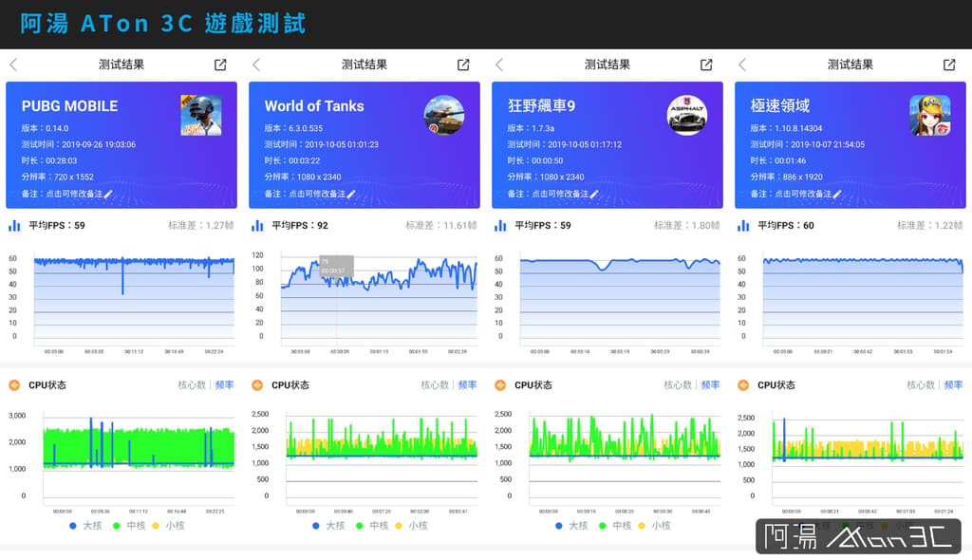972x560 pixels.
Task: Click the World of Tanks game icon
Action: tap(444, 116)
